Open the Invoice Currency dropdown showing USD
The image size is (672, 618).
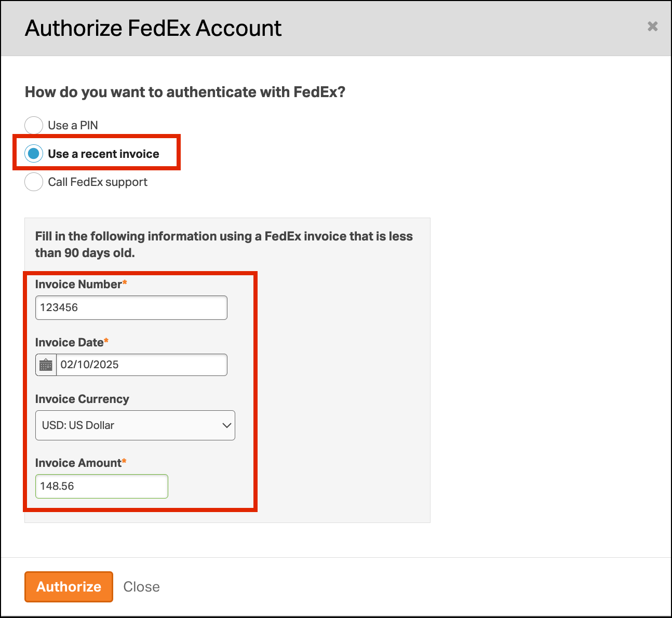tap(135, 425)
